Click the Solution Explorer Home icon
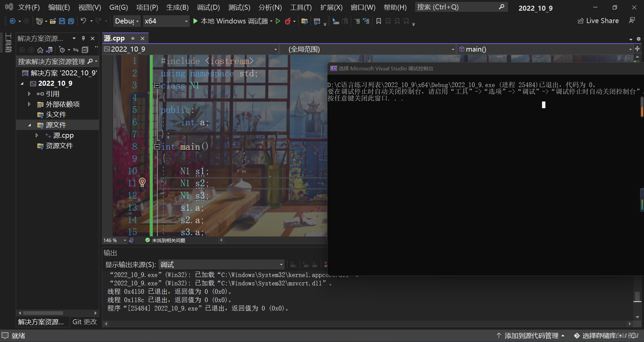 tap(40, 50)
